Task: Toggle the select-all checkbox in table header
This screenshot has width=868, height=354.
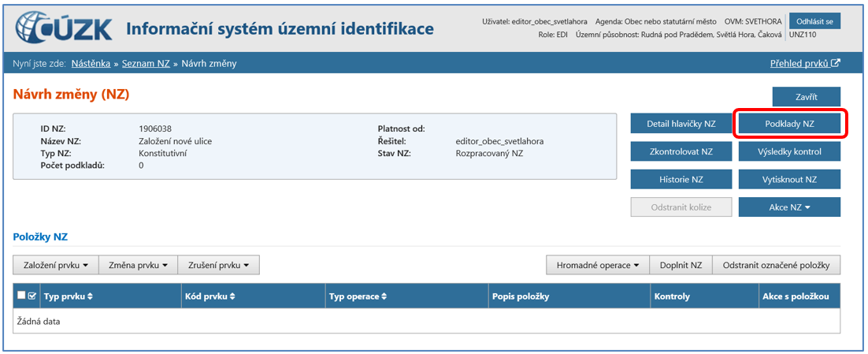Action: point(21,296)
